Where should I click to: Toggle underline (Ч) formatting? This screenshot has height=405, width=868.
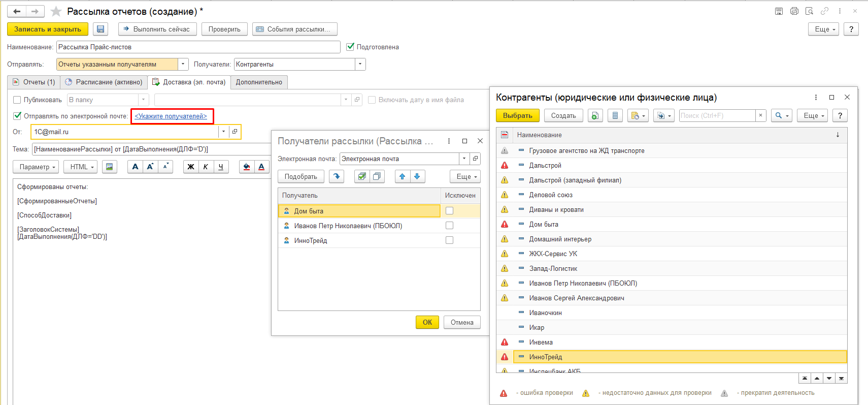point(221,167)
